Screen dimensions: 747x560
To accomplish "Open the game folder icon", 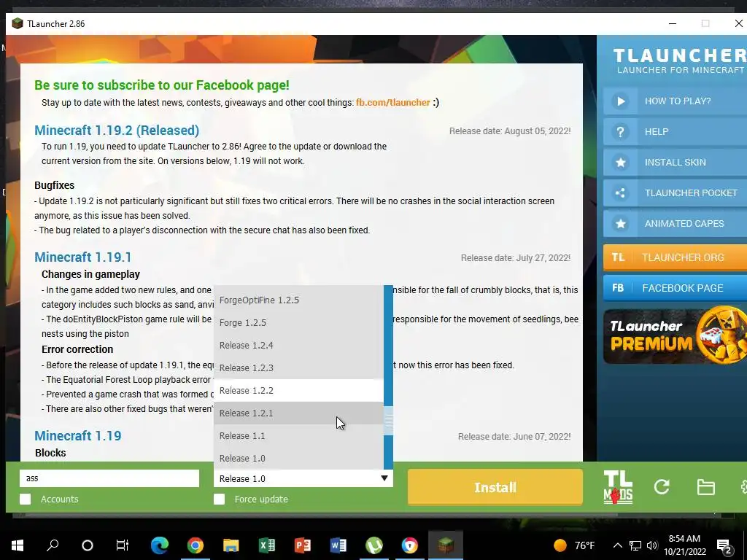I will [705, 487].
